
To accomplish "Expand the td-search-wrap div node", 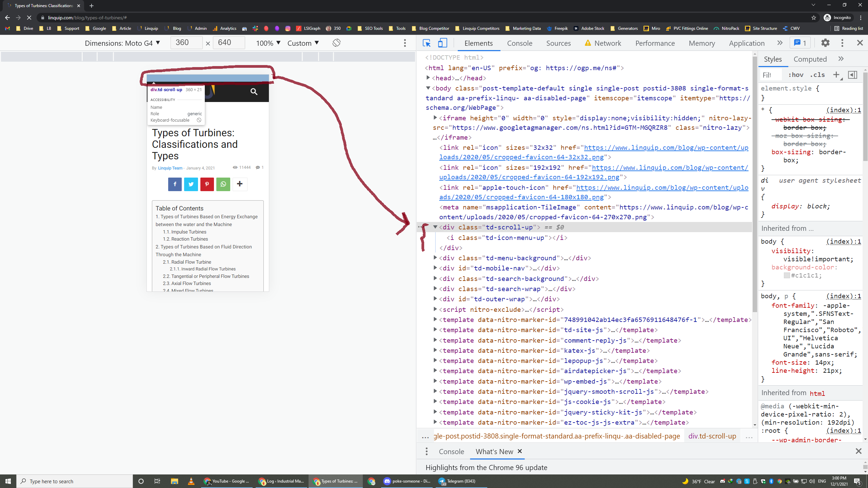I will [435, 289].
